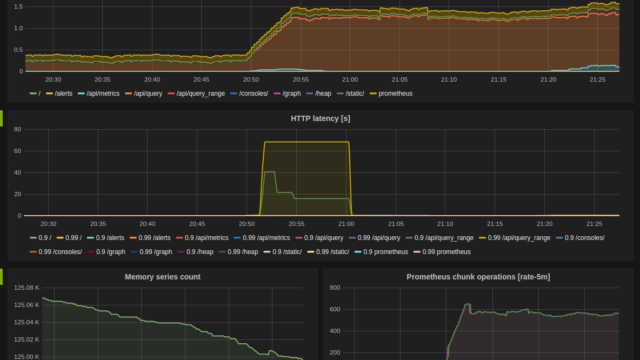Click the 1.5 value on the top panel y-axis

click(x=18, y=7)
